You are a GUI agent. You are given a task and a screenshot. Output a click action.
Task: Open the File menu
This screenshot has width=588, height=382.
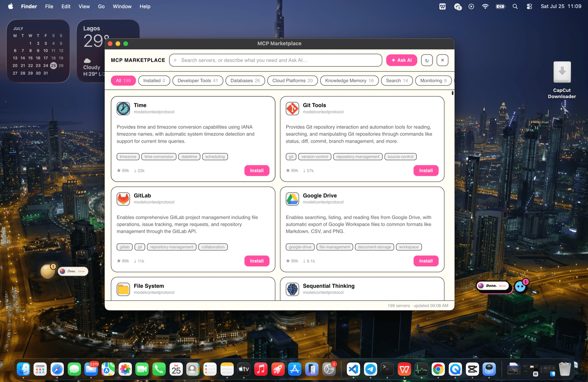(49, 6)
